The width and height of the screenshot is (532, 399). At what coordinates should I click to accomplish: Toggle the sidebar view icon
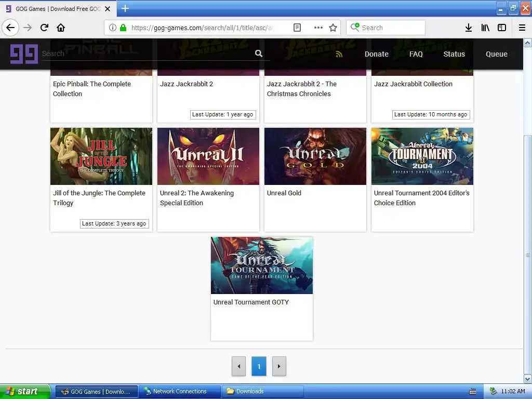click(x=502, y=28)
